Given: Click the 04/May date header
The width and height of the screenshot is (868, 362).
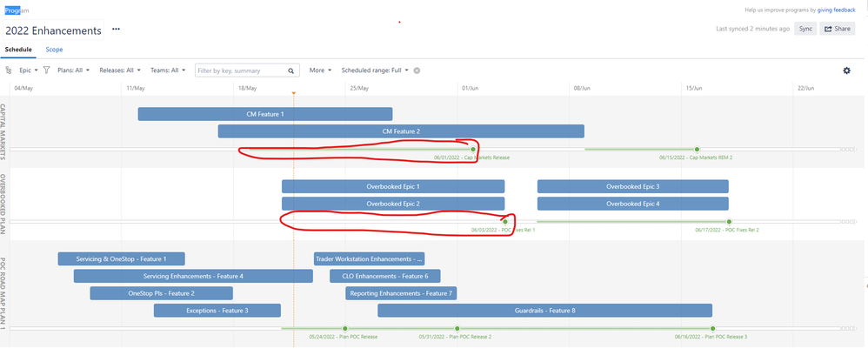Looking at the screenshot, I should [x=23, y=88].
